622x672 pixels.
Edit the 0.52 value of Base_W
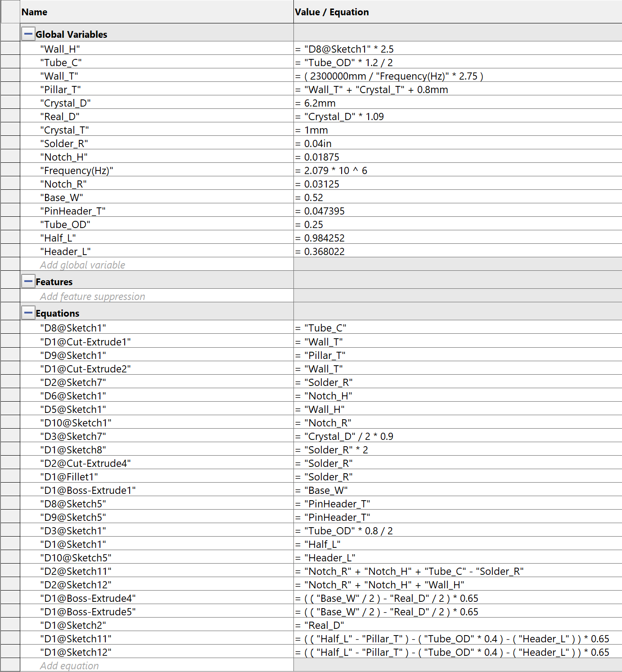(458, 197)
